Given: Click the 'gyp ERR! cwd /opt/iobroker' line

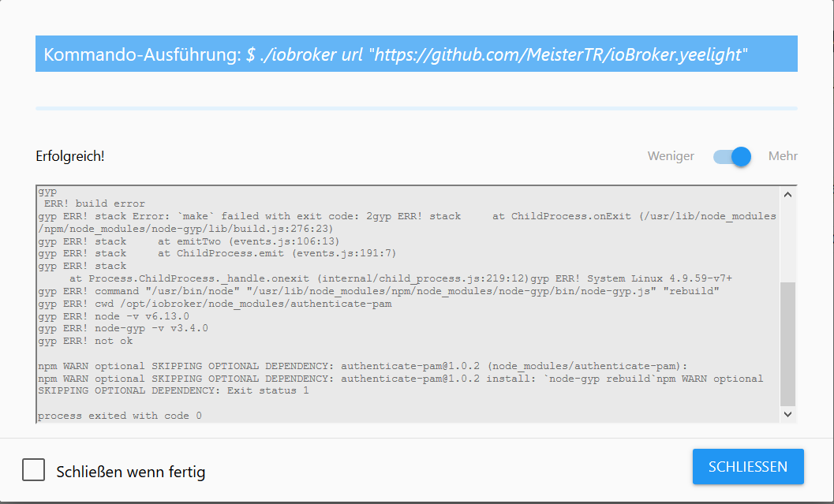Looking at the screenshot, I should click(x=215, y=304).
